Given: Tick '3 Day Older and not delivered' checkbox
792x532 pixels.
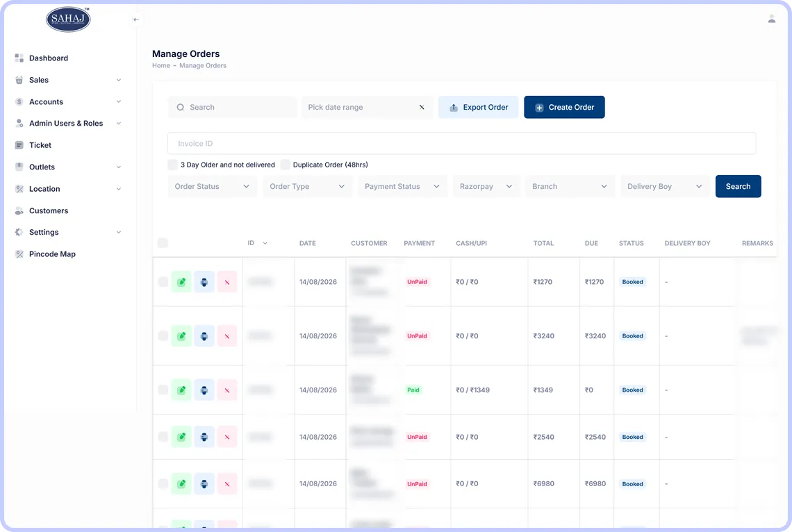Looking at the screenshot, I should (x=173, y=165).
